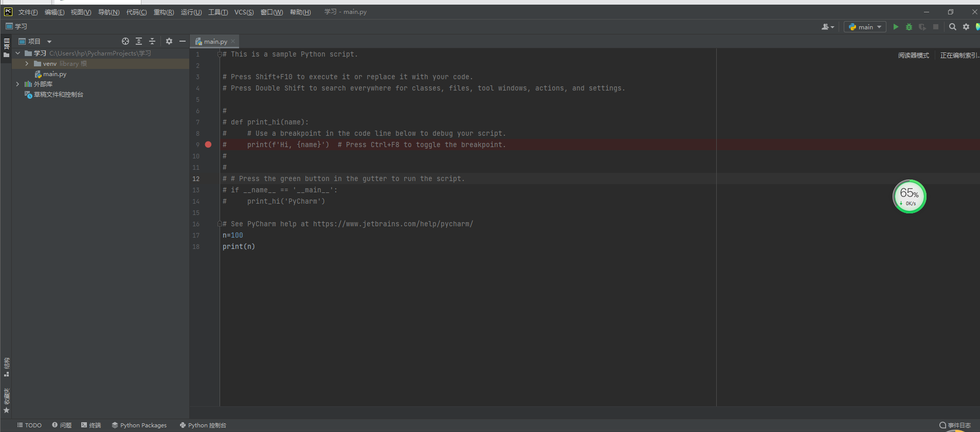The width and height of the screenshot is (980, 432).
Task: Start debugging with the green bug icon
Action: pyautogui.click(x=909, y=27)
